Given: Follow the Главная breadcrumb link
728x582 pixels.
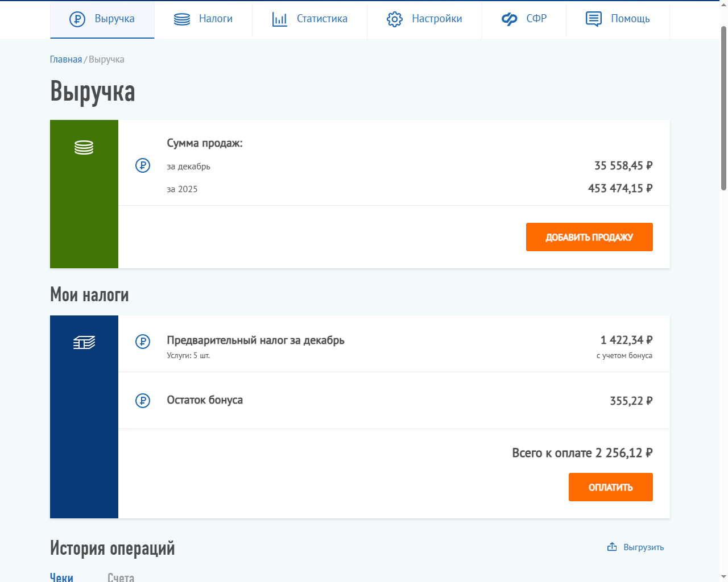Looking at the screenshot, I should click(66, 60).
